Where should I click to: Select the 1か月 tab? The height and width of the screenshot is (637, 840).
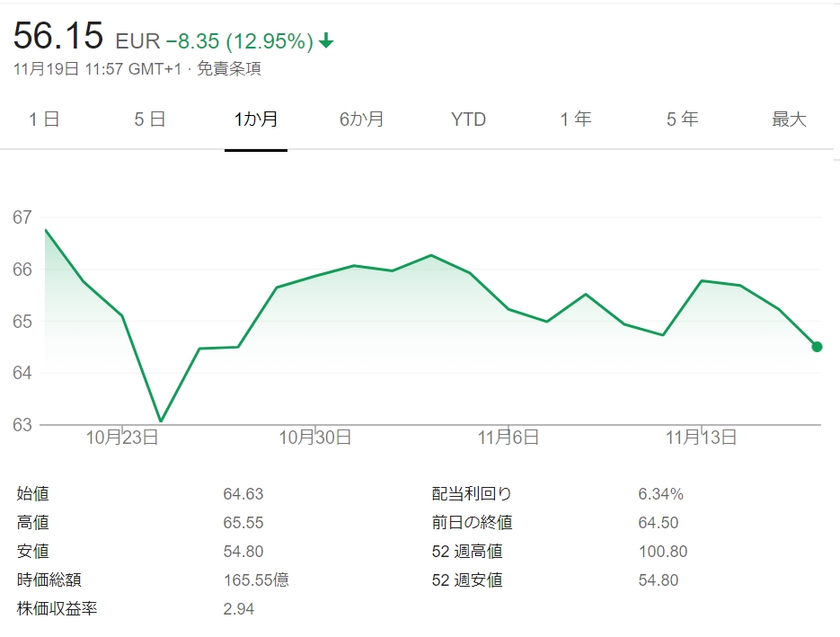[x=256, y=119]
